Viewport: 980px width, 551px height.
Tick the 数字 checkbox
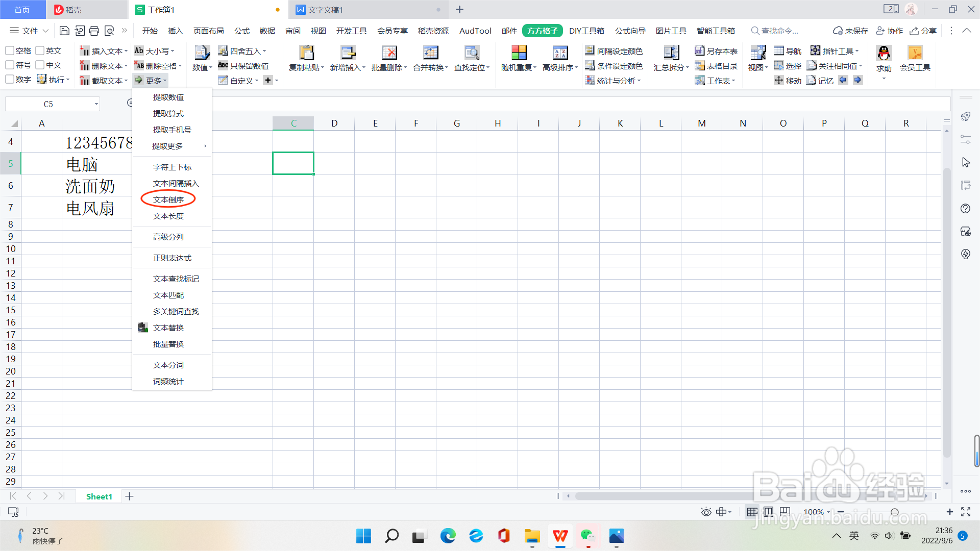[10, 80]
